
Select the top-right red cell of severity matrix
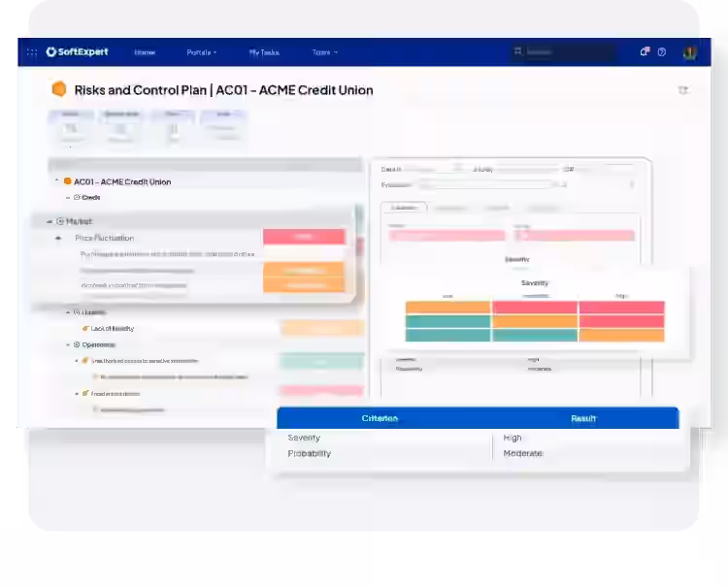coord(621,308)
